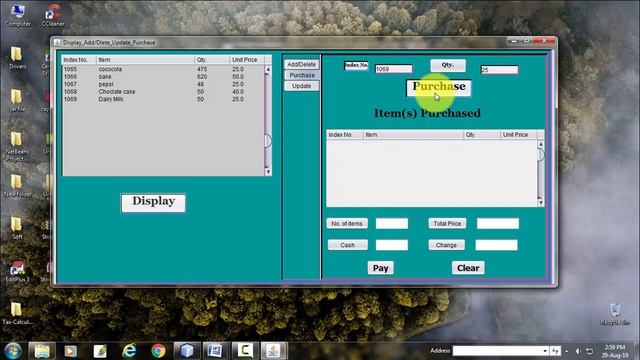Click the Change button

click(x=446, y=245)
